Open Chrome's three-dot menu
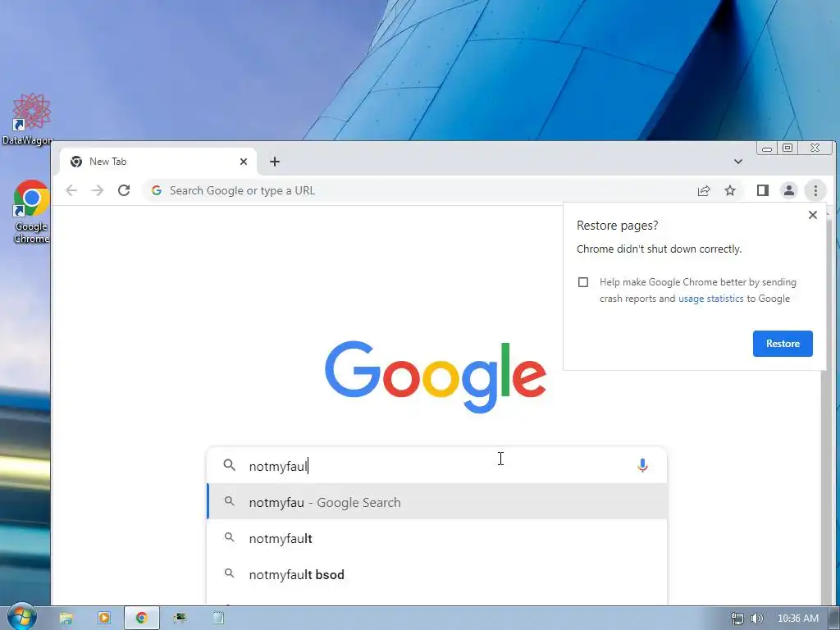 click(815, 190)
